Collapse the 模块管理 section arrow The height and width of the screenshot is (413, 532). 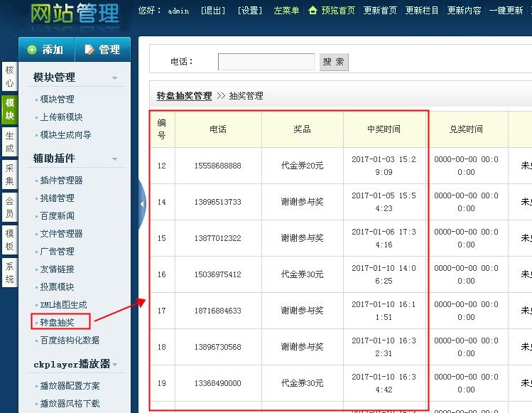[x=114, y=77]
